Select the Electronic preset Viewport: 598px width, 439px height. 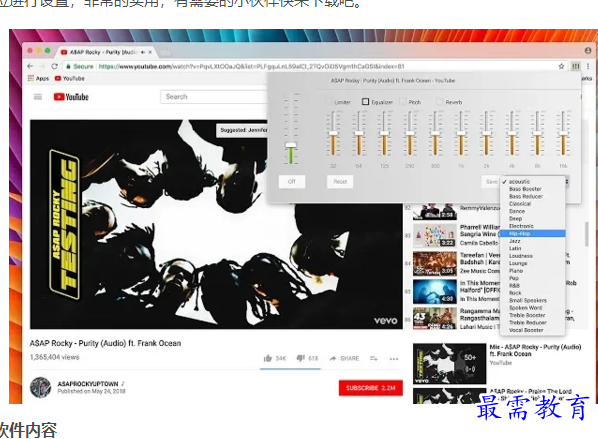pyautogui.click(x=532, y=226)
